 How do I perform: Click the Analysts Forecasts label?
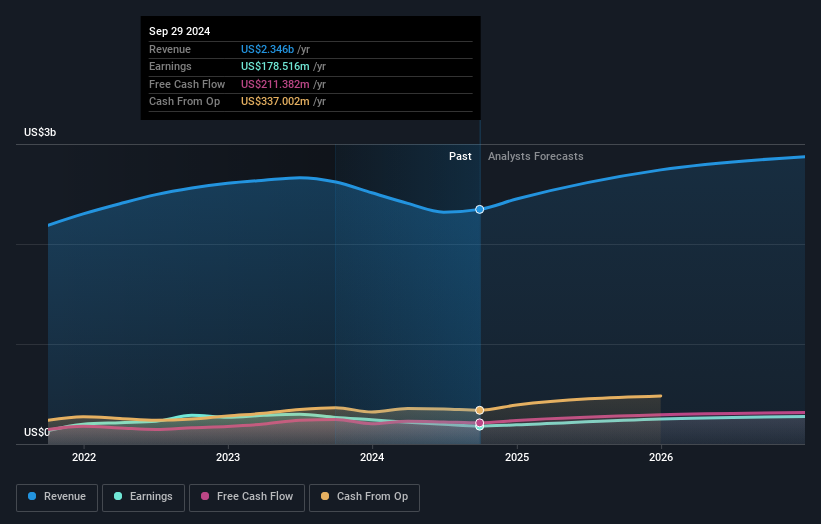(x=536, y=157)
